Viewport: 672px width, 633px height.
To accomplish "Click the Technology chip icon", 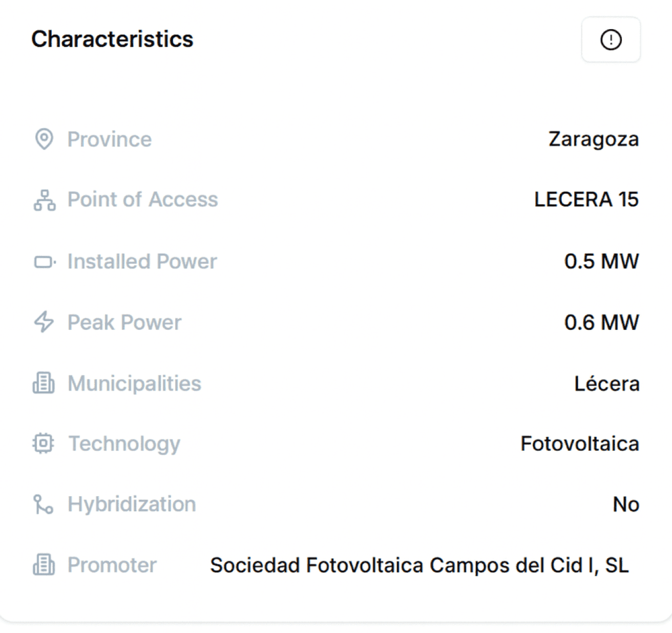I will (44, 444).
